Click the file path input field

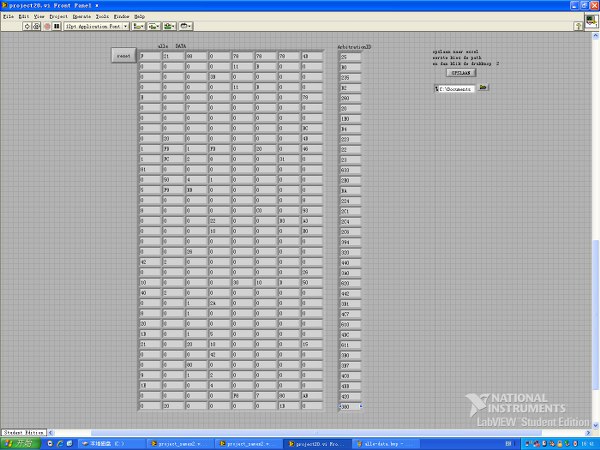coord(456,88)
